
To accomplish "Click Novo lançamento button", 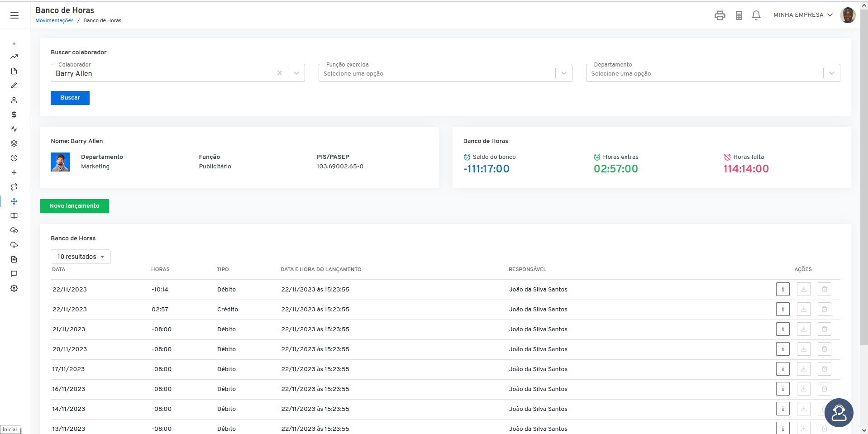I will click(x=74, y=206).
